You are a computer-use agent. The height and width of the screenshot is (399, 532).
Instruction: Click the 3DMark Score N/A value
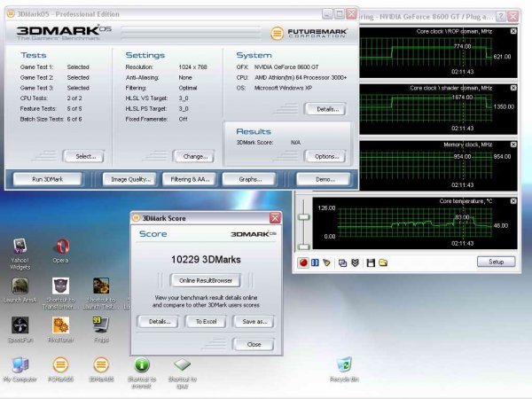(295, 143)
